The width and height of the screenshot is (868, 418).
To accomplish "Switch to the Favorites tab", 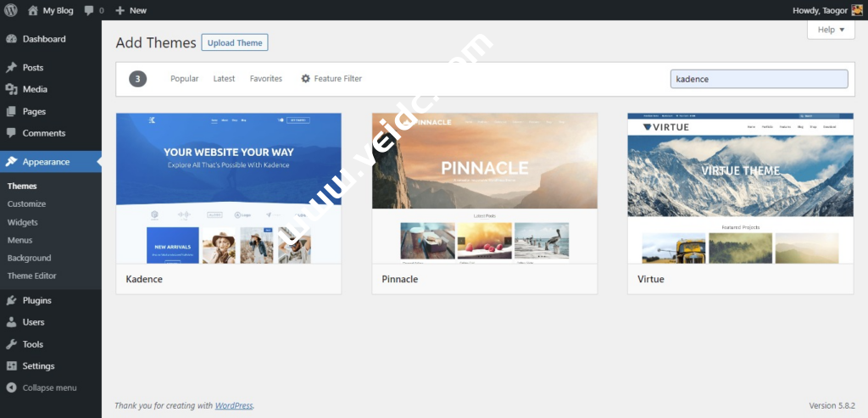I will click(265, 79).
